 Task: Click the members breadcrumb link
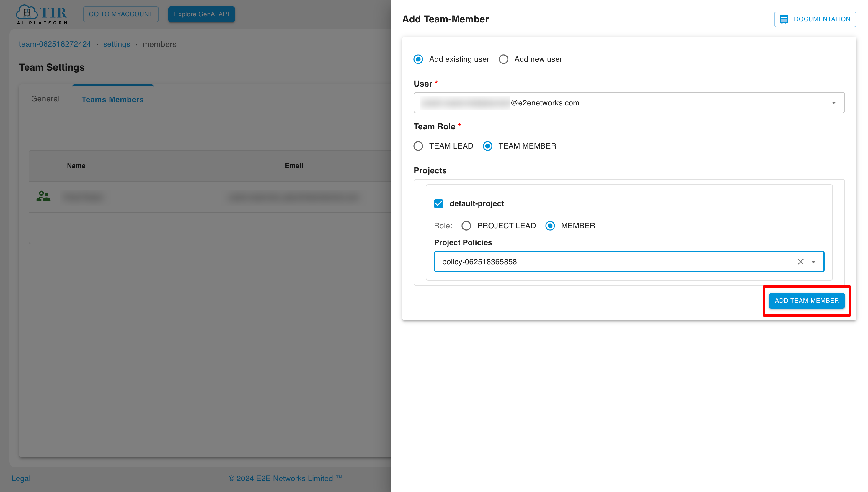pyautogui.click(x=159, y=43)
